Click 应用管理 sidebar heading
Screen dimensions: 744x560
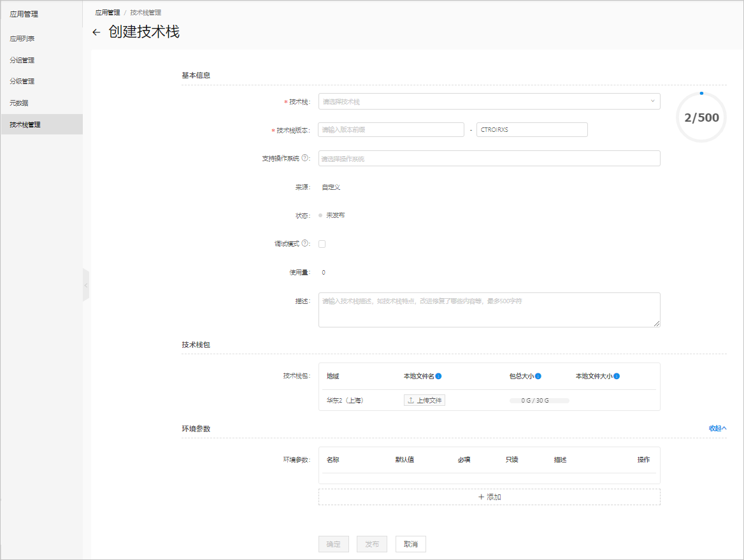click(x=24, y=14)
